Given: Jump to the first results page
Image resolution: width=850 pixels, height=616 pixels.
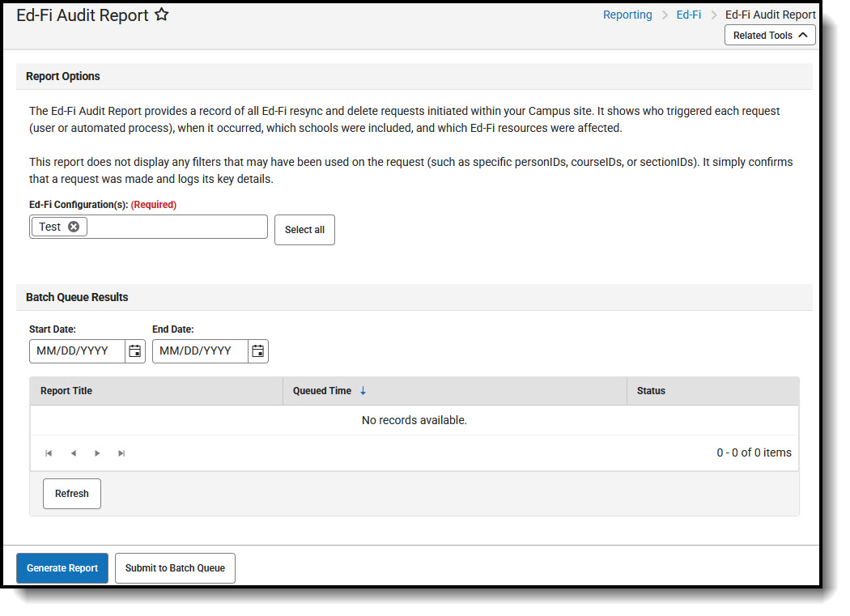Looking at the screenshot, I should point(49,452).
